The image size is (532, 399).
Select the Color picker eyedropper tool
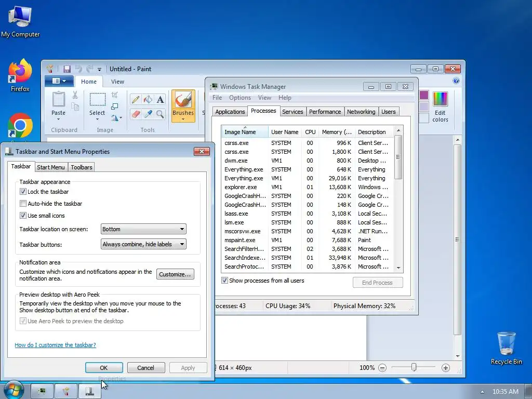click(x=148, y=114)
